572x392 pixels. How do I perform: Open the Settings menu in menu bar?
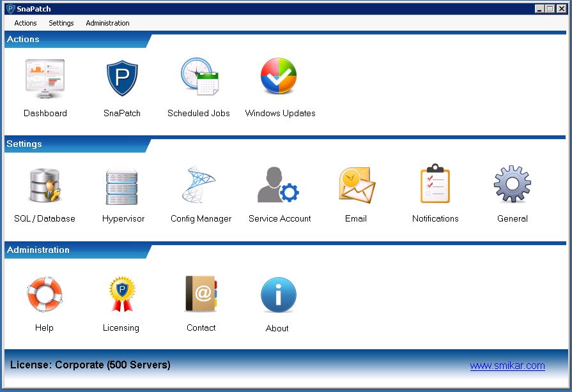pos(61,23)
